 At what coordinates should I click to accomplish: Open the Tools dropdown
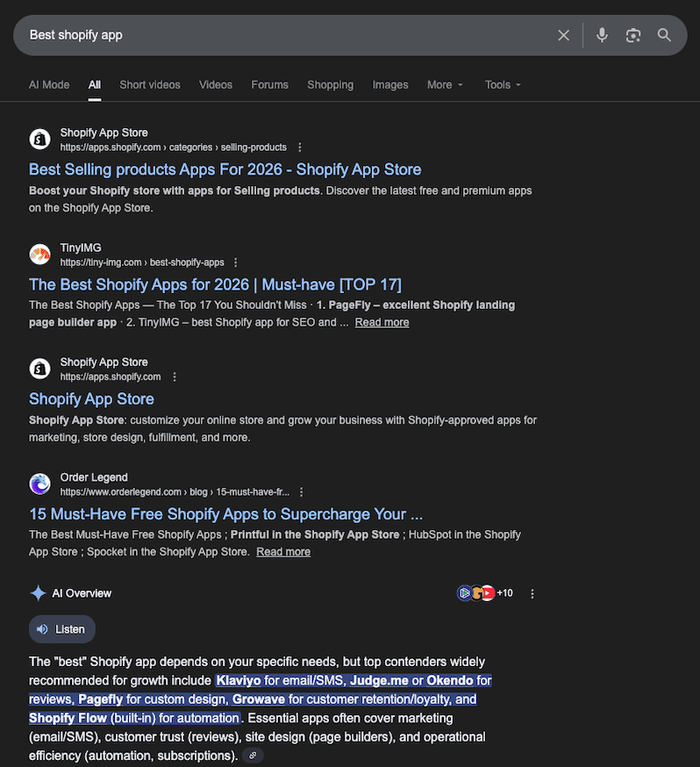tap(502, 84)
